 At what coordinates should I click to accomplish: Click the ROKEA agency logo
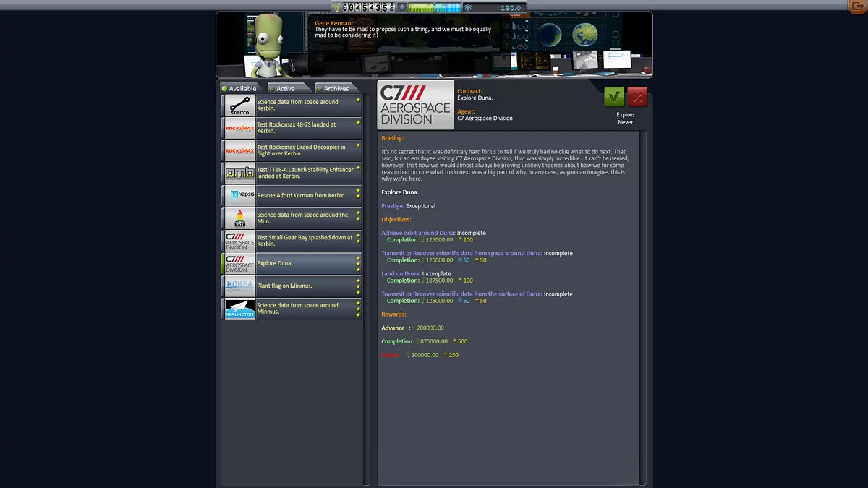239,284
